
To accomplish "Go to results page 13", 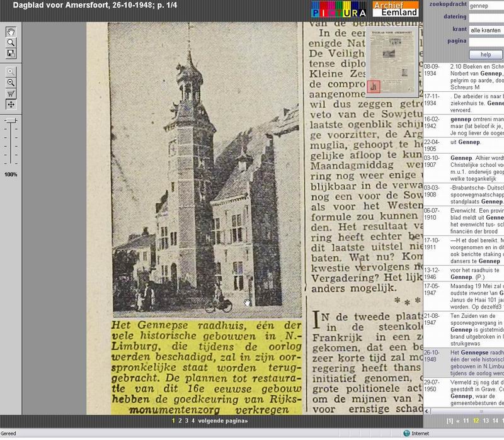I will click(486, 420).
